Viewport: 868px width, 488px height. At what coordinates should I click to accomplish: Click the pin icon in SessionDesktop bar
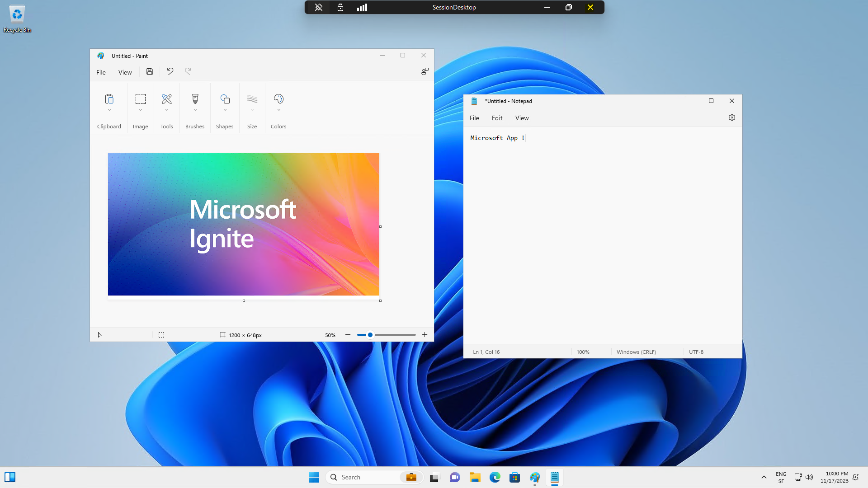[x=319, y=7]
